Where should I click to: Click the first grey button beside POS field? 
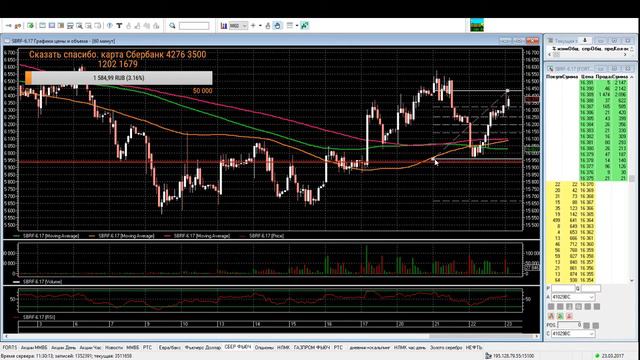(587, 325)
